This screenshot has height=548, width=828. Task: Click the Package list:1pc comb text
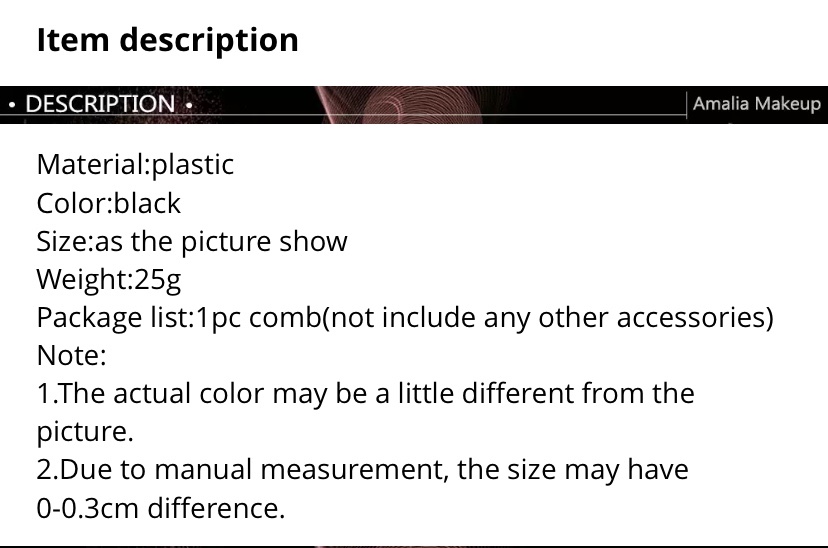[x=178, y=318]
